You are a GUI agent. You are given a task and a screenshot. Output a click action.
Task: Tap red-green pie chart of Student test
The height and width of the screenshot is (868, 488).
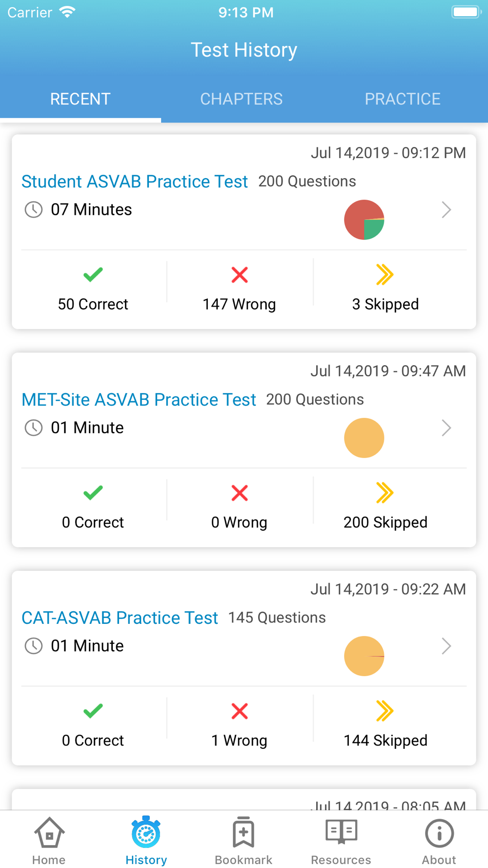coord(364,220)
